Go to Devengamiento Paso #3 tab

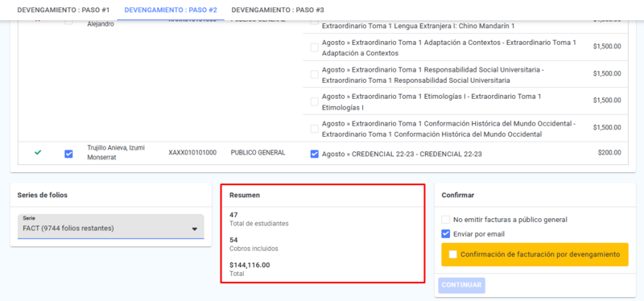[277, 10]
